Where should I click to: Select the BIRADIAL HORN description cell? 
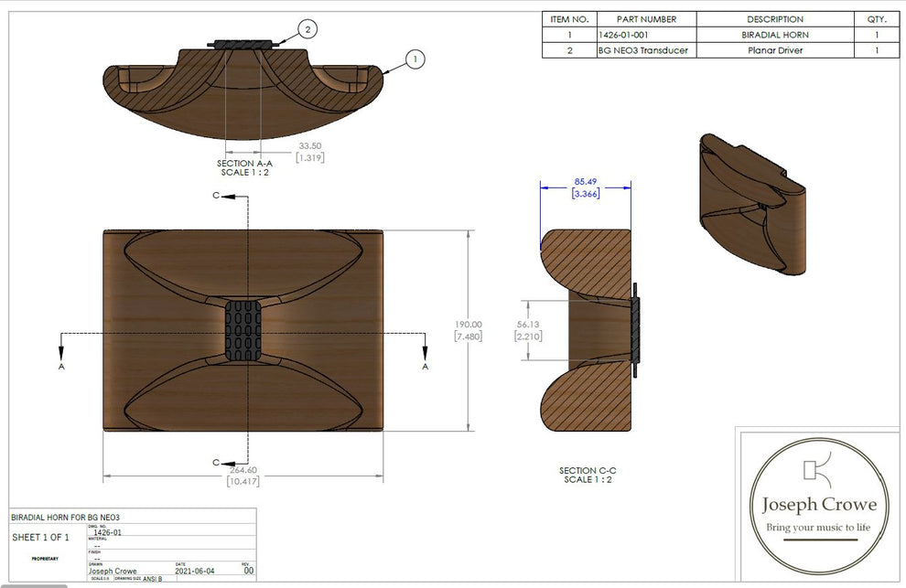(x=774, y=35)
